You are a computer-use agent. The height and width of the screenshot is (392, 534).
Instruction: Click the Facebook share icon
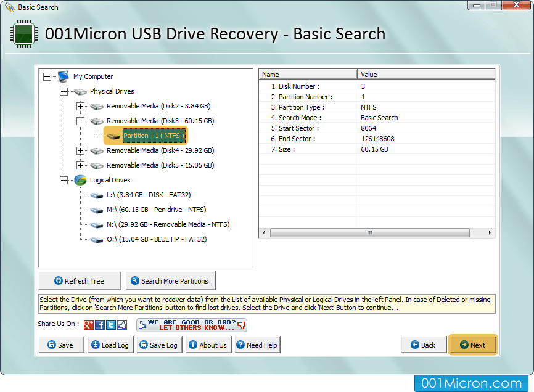point(100,325)
